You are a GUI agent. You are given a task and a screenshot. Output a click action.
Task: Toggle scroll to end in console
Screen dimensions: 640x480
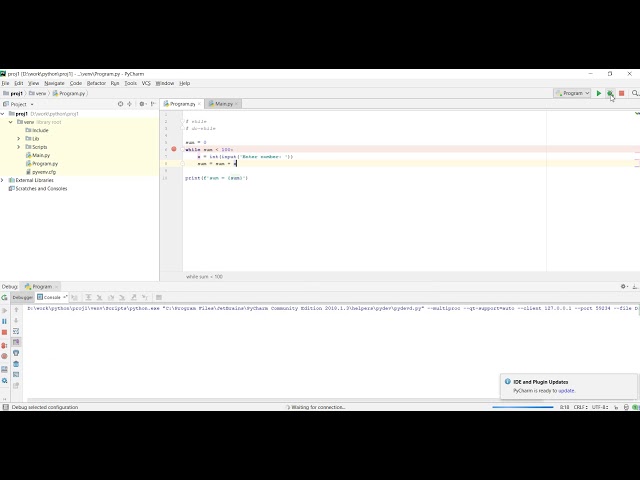[x=16, y=342]
